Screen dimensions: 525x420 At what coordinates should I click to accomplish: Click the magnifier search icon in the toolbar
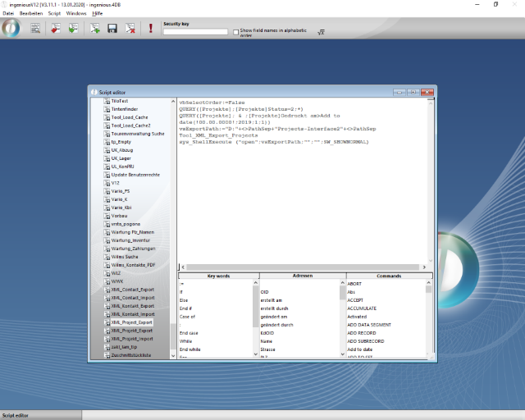[x=35, y=29]
